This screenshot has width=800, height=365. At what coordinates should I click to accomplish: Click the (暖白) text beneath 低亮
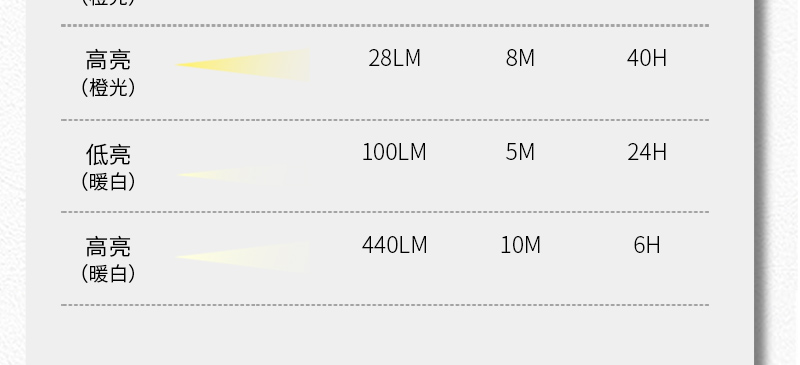[x=108, y=181]
